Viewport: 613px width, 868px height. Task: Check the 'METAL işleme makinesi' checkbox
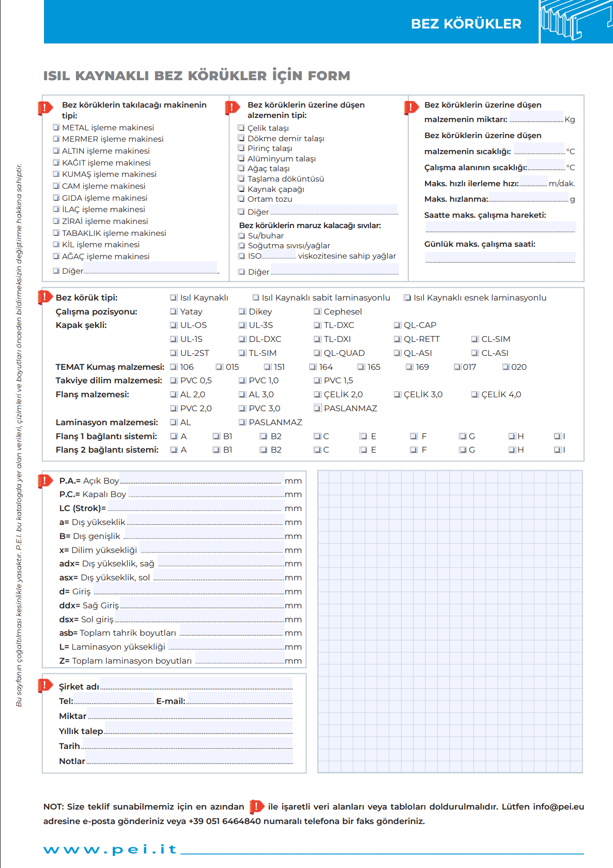pyautogui.click(x=56, y=127)
